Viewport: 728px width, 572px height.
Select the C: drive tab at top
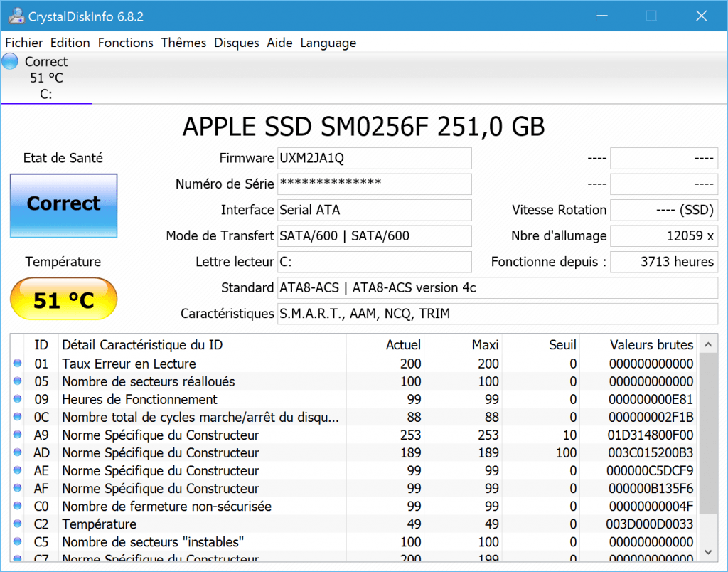tap(46, 78)
